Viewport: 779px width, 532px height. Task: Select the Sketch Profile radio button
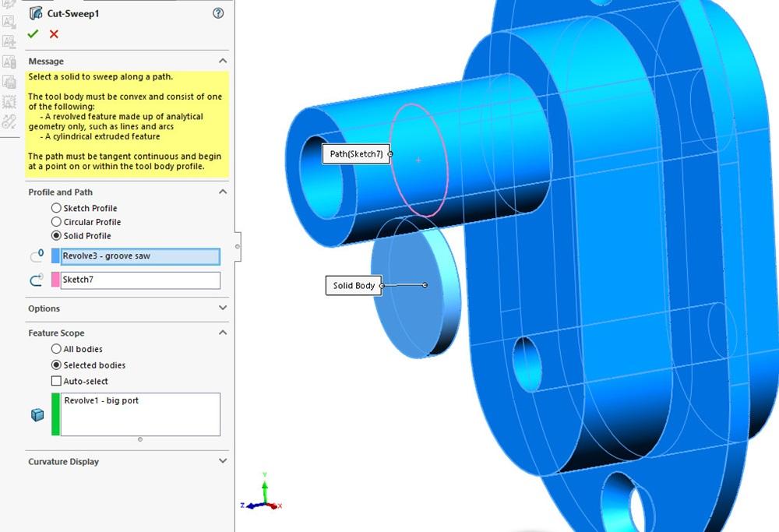coord(56,208)
